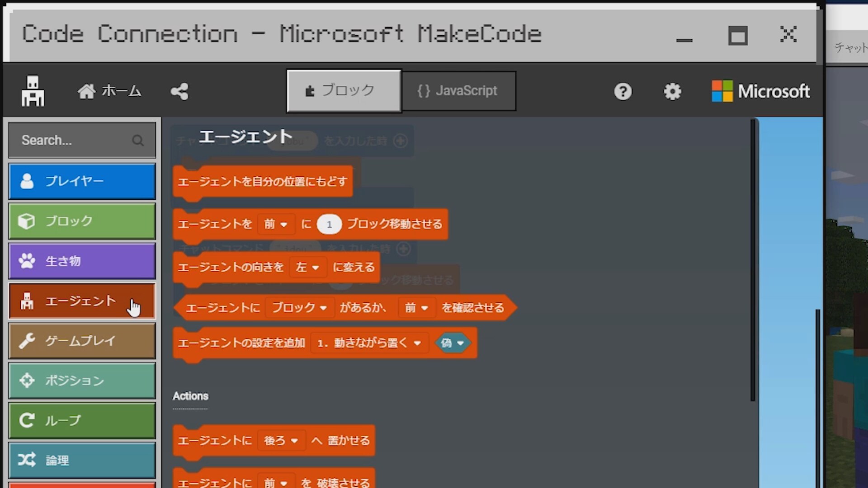Open the settings gear menu
Screen dimensions: 868x488
672,91
